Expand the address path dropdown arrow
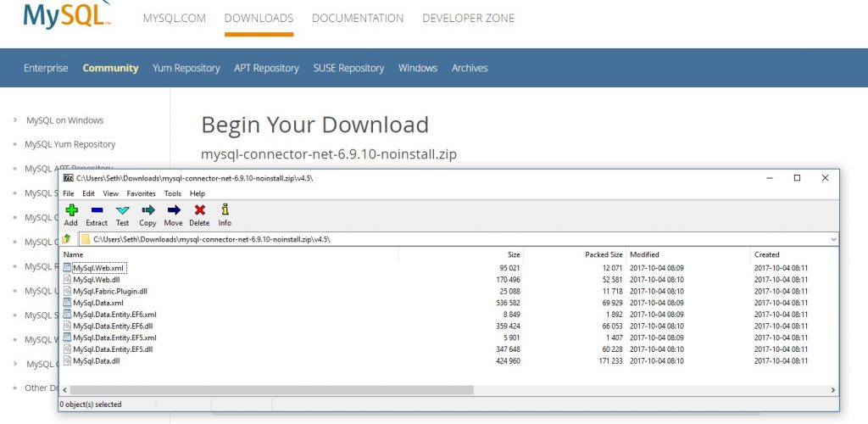Viewport: 868px width, 424px height. pyautogui.click(x=834, y=240)
